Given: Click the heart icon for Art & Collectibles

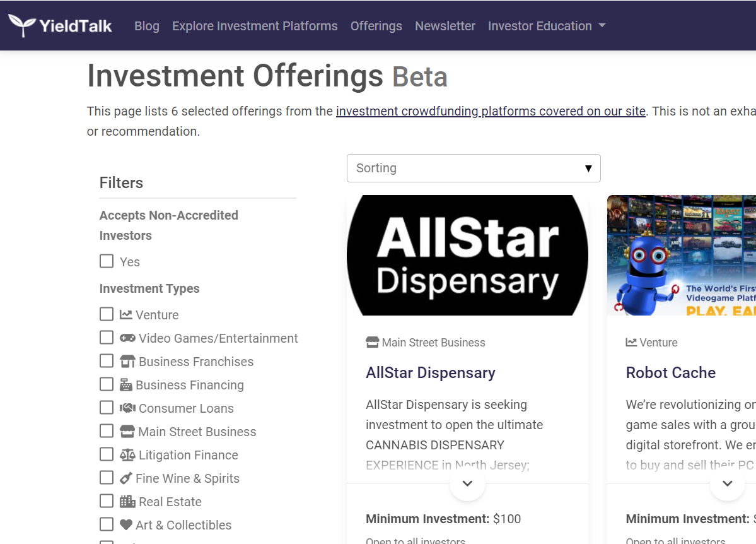Looking at the screenshot, I should [x=126, y=524].
